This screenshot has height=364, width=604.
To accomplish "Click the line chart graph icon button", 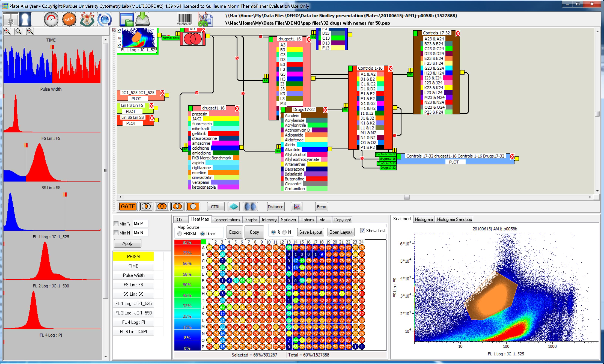I will point(297,207).
